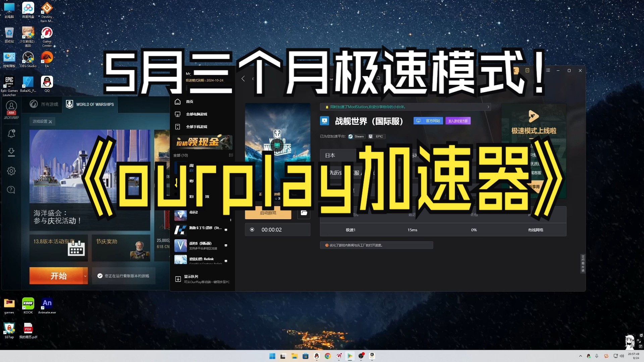Close the 游戏设置 tag
Image resolution: width=644 pixels, height=362 pixels.
click(x=50, y=122)
